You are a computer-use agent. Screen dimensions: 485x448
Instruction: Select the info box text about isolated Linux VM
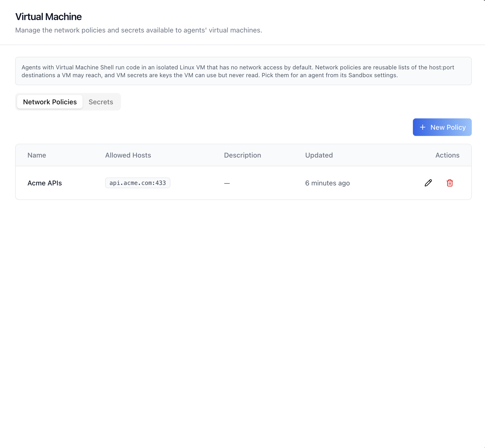[x=238, y=71]
